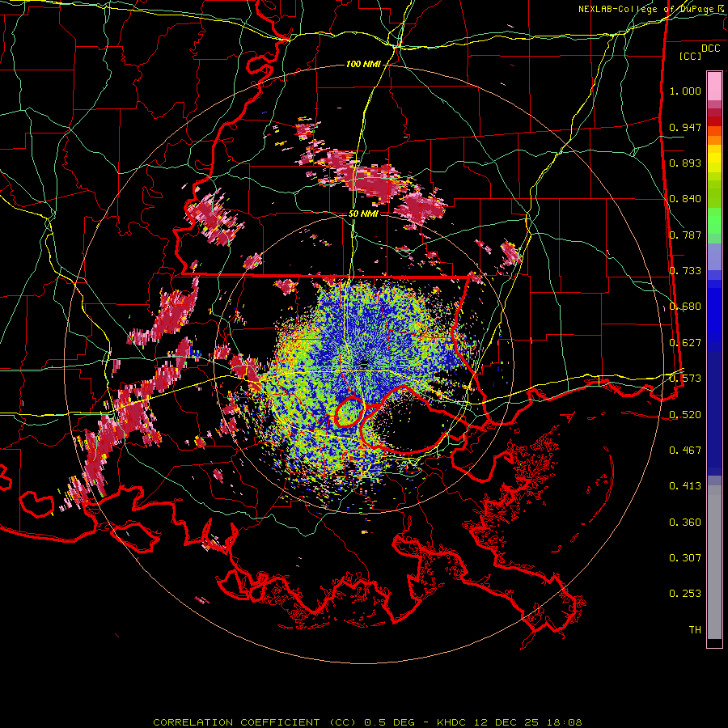Click the 0.893 legend value
Image resolution: width=728 pixels, height=728 pixels.
pos(685,163)
